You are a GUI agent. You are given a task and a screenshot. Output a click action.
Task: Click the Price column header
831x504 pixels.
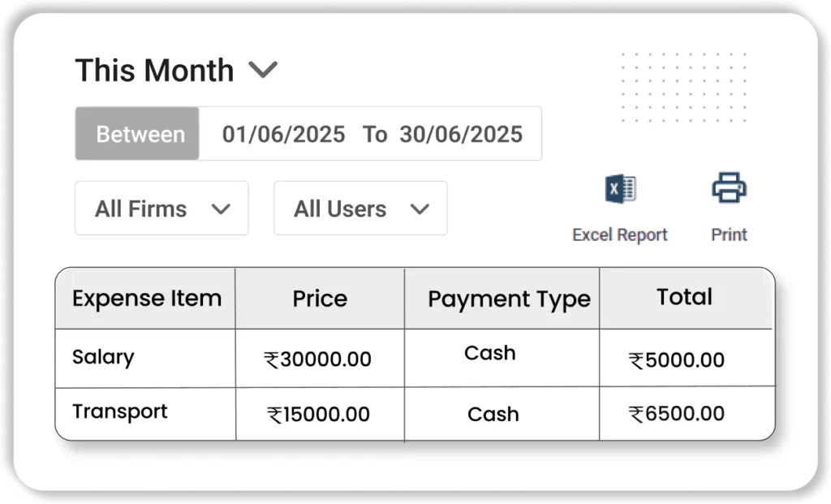(x=320, y=299)
